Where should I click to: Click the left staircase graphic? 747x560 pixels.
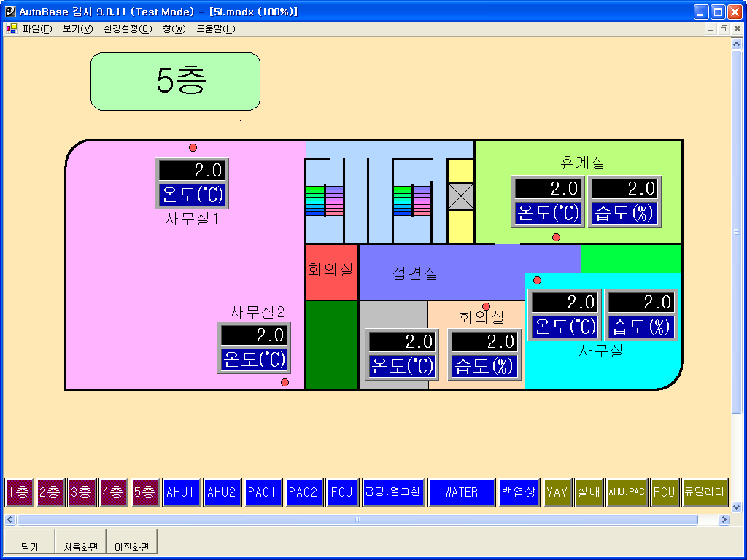pyautogui.click(x=324, y=200)
